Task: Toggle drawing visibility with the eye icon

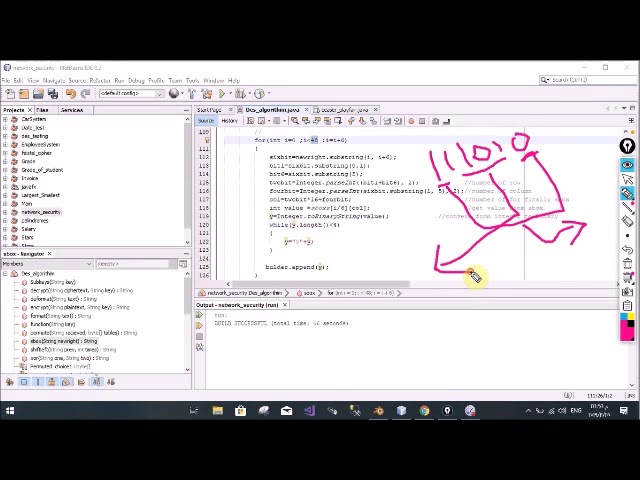Action: click(x=627, y=165)
